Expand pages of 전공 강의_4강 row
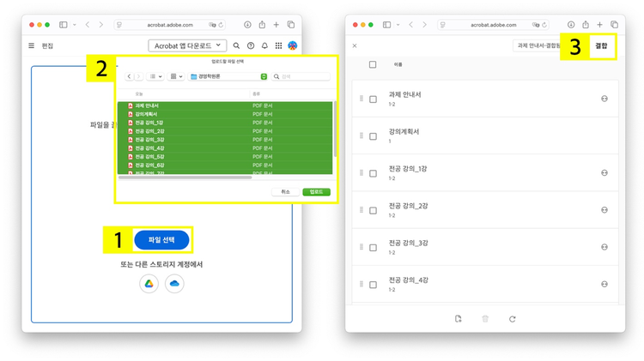Image resolution: width=644 pixels, height=361 pixels. (x=605, y=284)
